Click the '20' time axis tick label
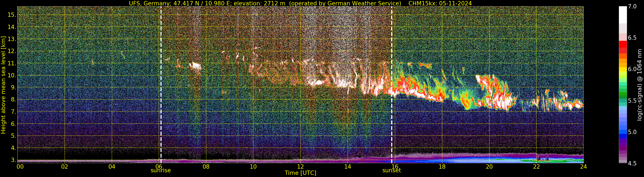Image resolution: width=644 pixels, height=177 pixels. [x=489, y=166]
